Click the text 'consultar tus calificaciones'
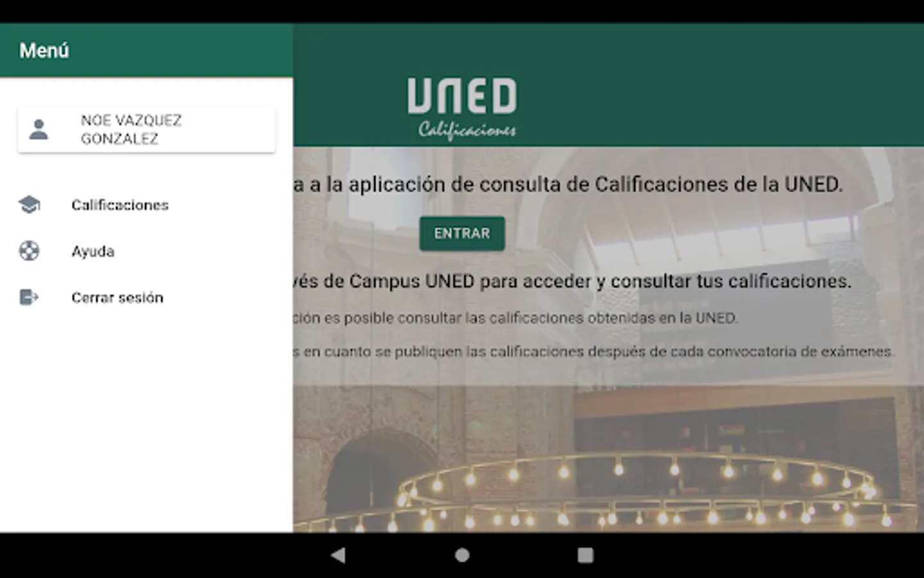 (731, 281)
